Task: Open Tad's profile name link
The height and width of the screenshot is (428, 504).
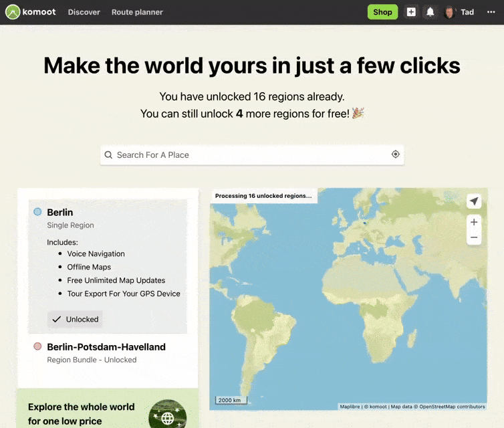Action: 467,12
